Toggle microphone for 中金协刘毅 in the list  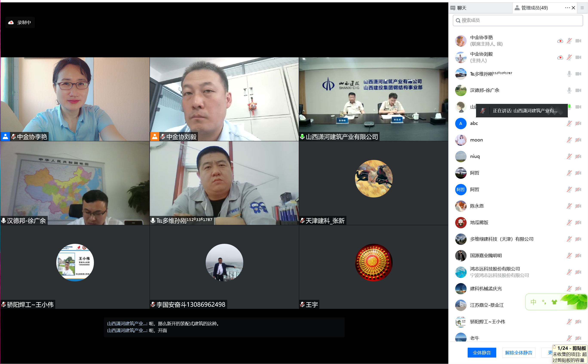569,57
